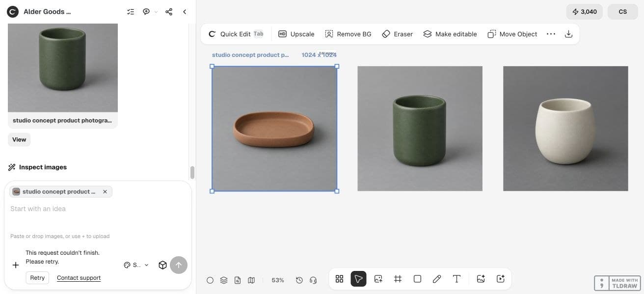This screenshot has height=294, width=644.
Task: Open the AI image generator tool
Action: click(481, 279)
